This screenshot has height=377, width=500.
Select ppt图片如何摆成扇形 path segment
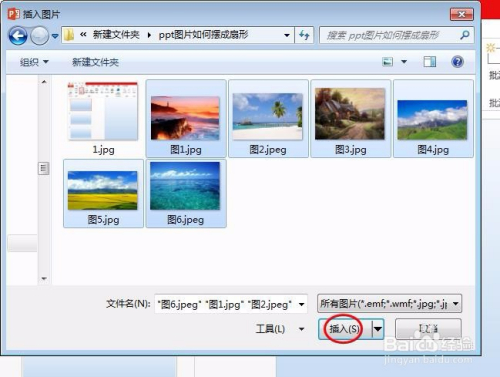203,35
